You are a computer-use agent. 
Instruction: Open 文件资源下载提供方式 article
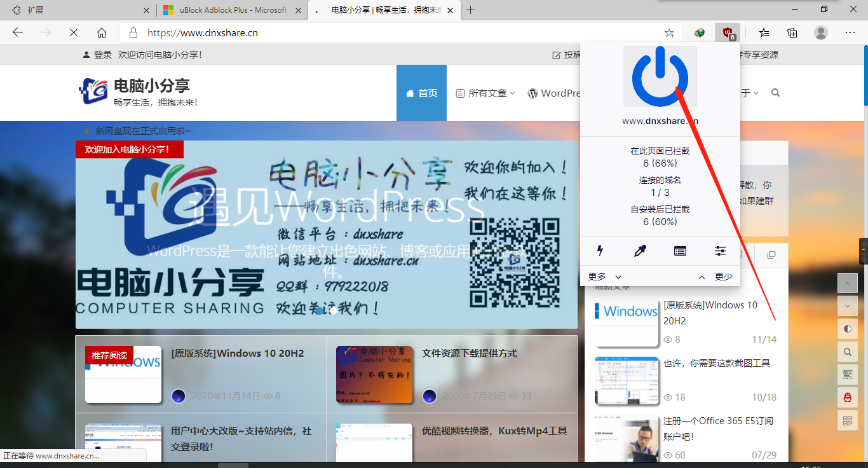(x=470, y=354)
